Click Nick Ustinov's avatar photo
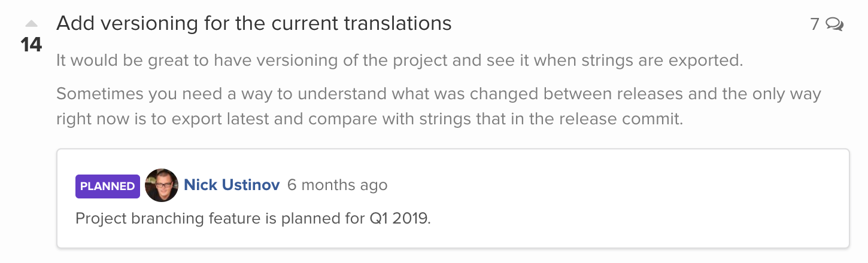Image resolution: width=868 pixels, height=263 pixels. click(x=162, y=185)
